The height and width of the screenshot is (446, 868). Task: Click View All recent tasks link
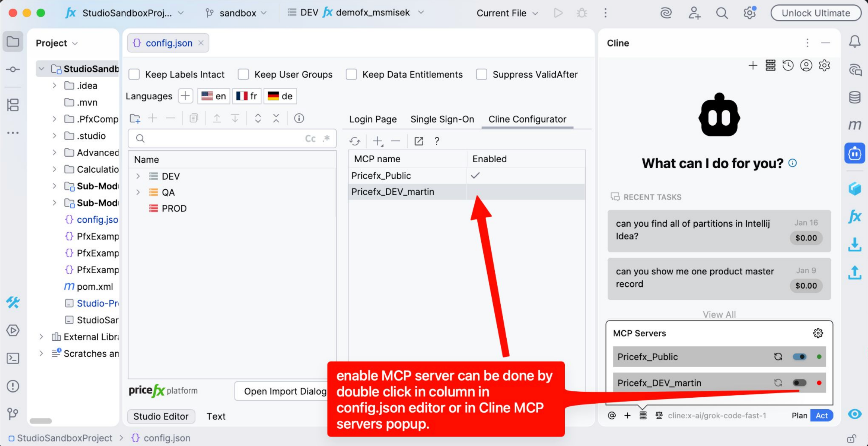click(x=719, y=314)
